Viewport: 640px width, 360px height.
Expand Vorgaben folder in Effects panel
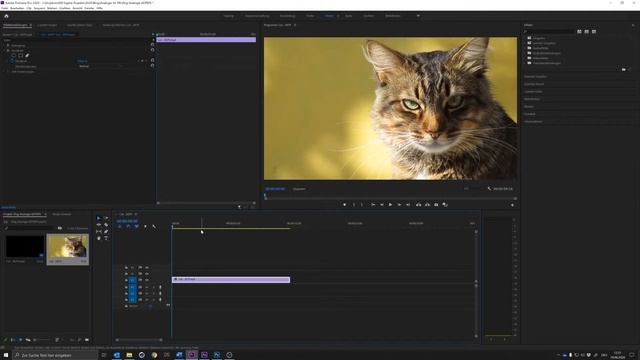(526, 38)
